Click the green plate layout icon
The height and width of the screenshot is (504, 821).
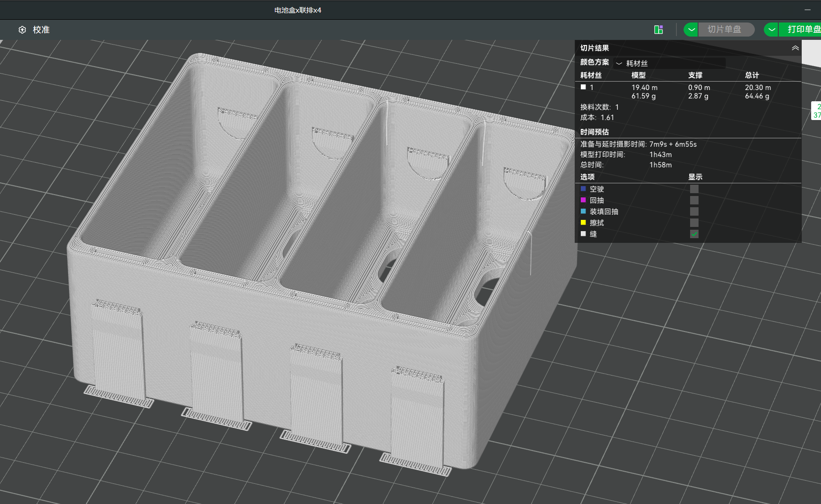(659, 30)
